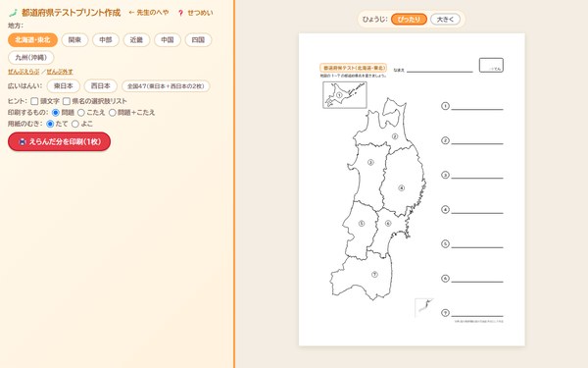Select the 関東 region chip

tap(74, 40)
